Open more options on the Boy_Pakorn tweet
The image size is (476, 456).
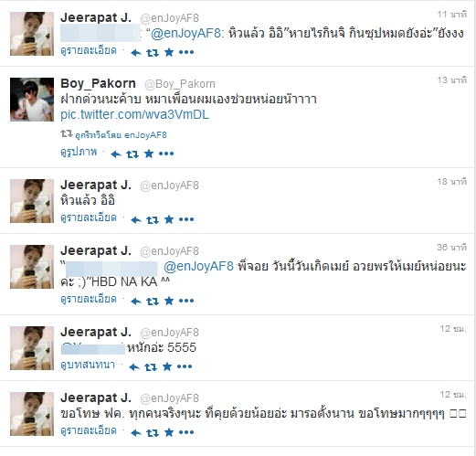pos(166,154)
